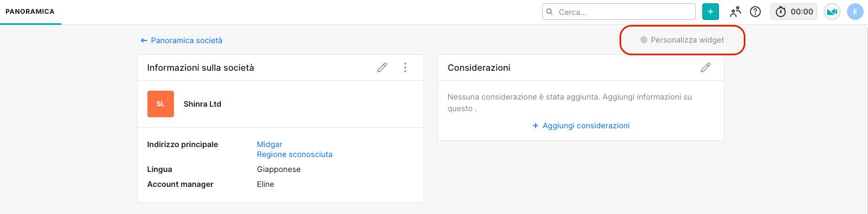
Task: Click the SL company logo thumbnail
Action: 161,104
